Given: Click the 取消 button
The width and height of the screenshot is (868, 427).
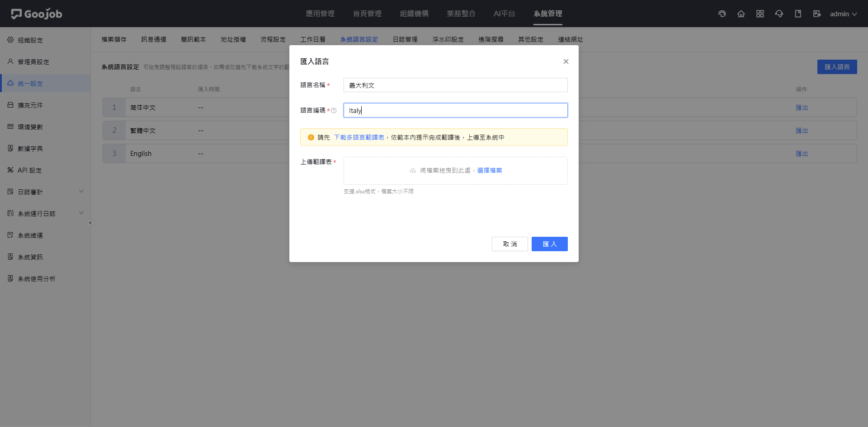Looking at the screenshot, I should pos(510,244).
